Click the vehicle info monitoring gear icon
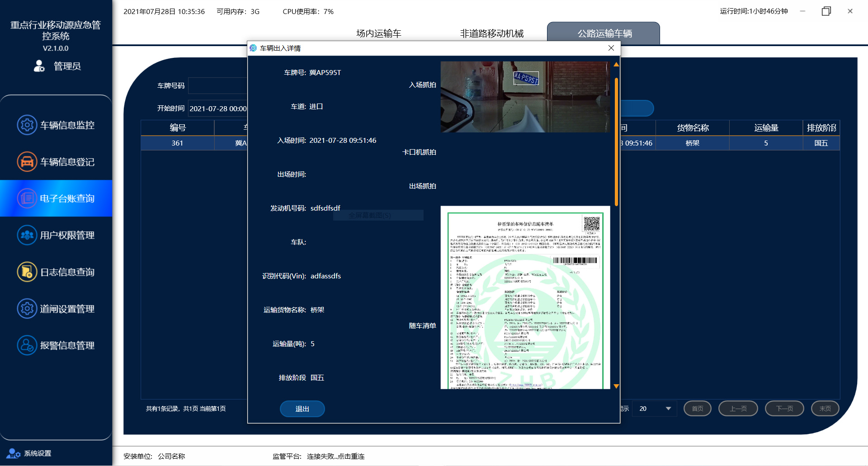868x466 pixels. tap(27, 125)
